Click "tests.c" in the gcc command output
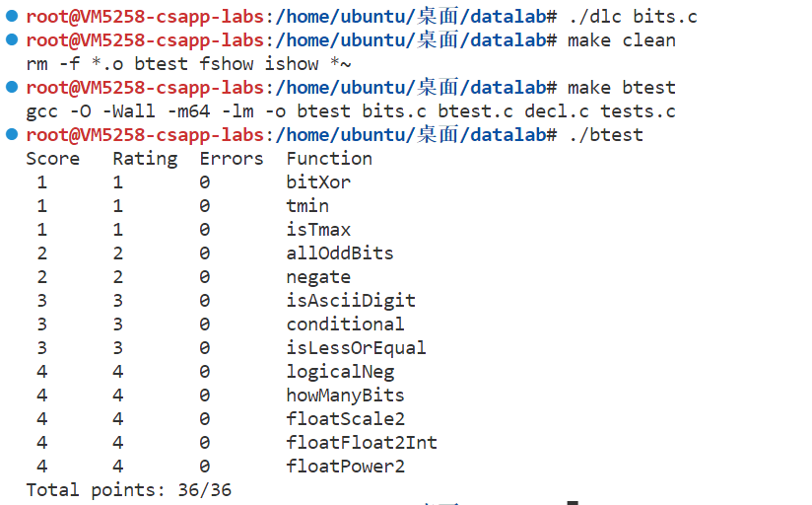 (x=638, y=111)
